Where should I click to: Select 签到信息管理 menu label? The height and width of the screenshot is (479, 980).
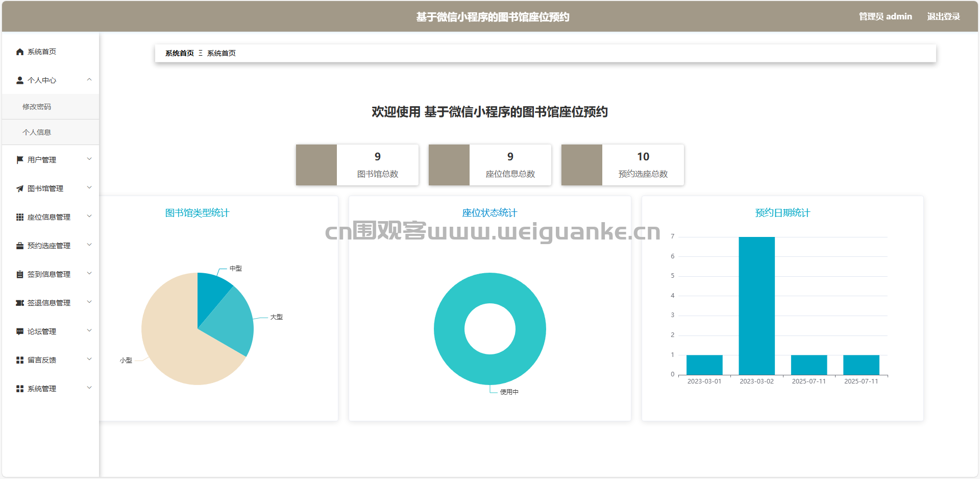(x=49, y=274)
